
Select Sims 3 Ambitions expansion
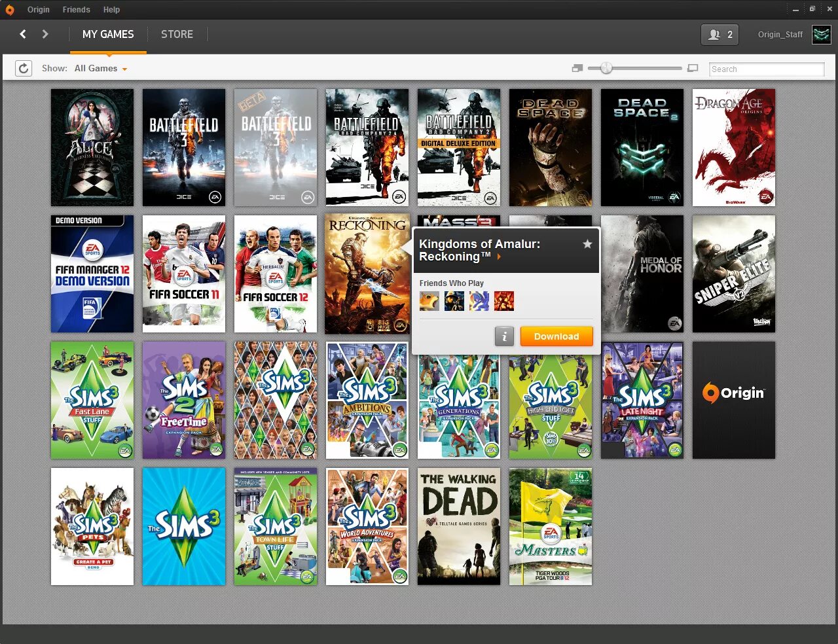click(367, 401)
